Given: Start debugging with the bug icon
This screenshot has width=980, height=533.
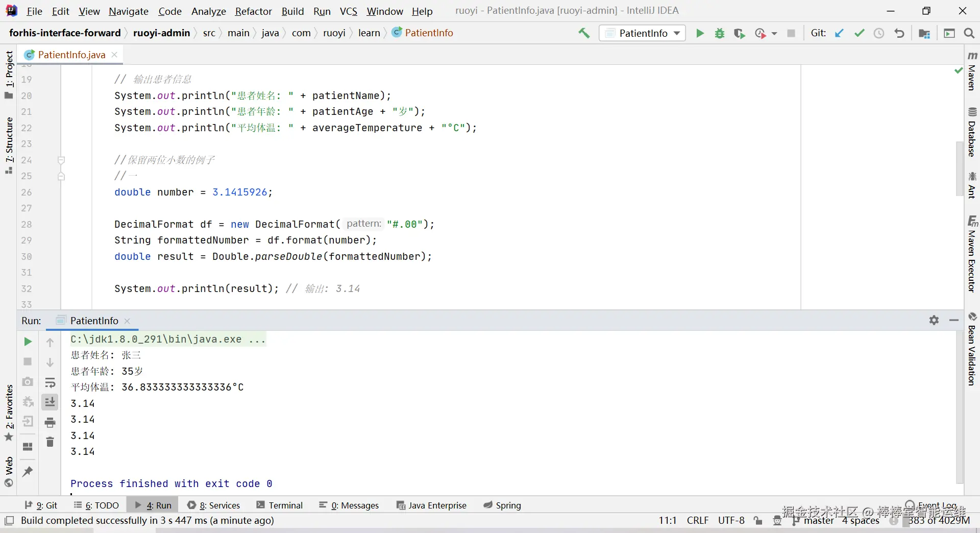Looking at the screenshot, I should (x=720, y=33).
